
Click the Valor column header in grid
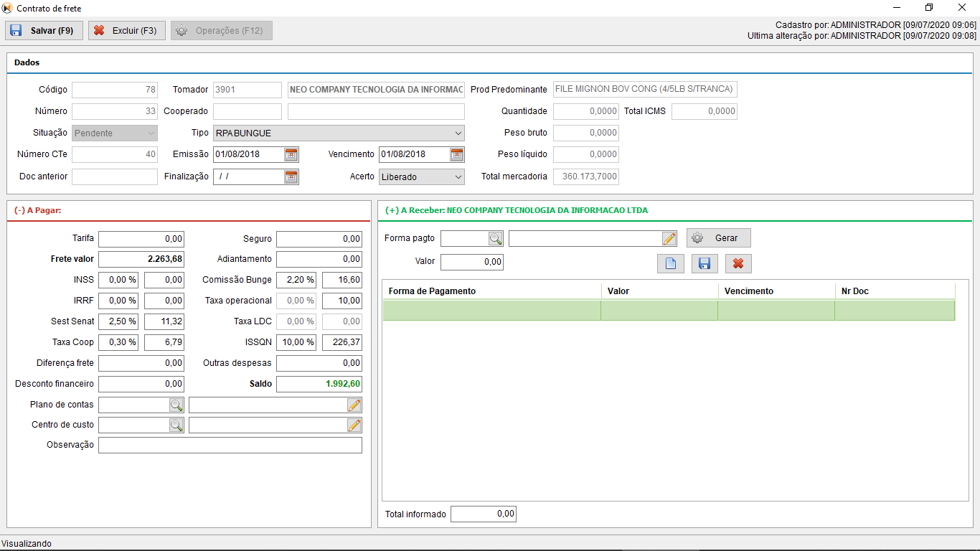coord(659,291)
